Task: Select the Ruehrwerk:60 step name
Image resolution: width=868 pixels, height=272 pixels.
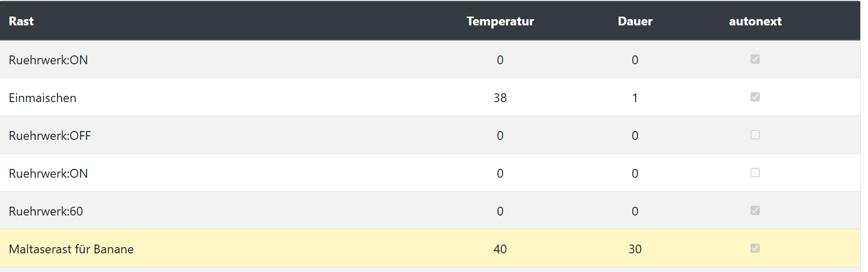Action: 46,211
